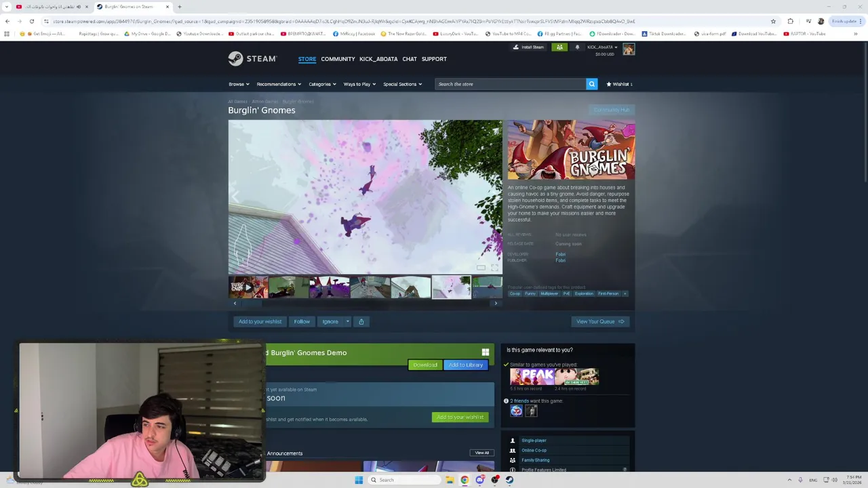Click the Windows platform icon on demo banner
This screenshot has height=488, width=868.
[486, 352]
